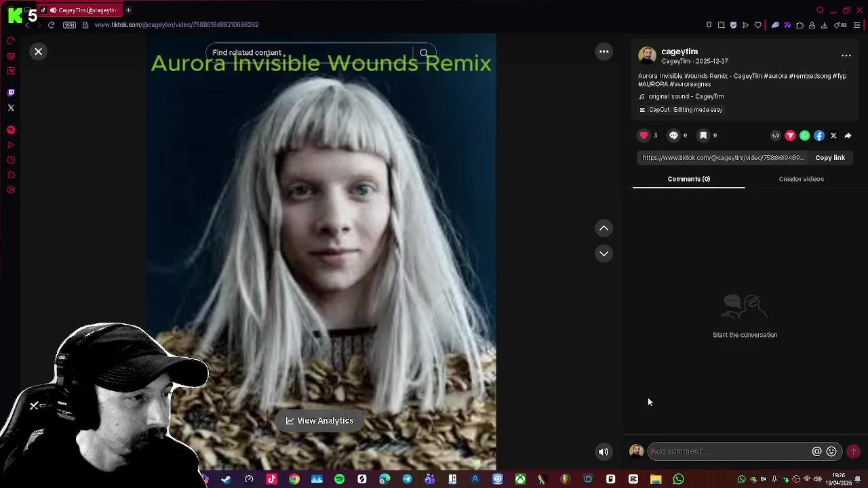
Task: Open View Analytics for this video
Action: (319, 421)
